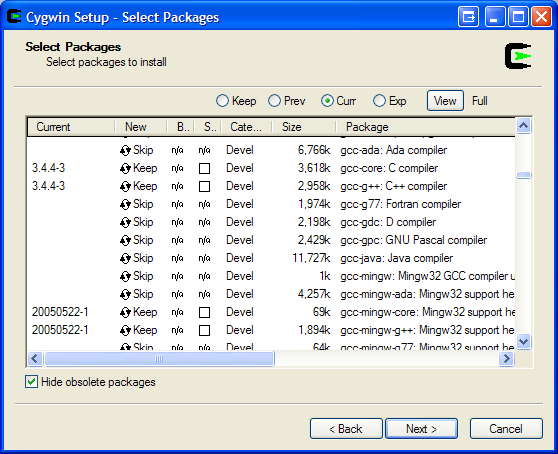Screen dimensions: 558x454
Task: Click the cycle icon for gcc-mingw-g++
Action: pyautogui.click(x=125, y=331)
